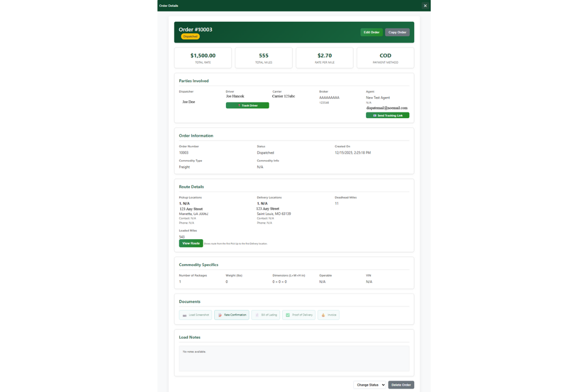Viewport: 588px width, 392px height.
Task: Click the pin icon on Track Driver
Action: 239,105
